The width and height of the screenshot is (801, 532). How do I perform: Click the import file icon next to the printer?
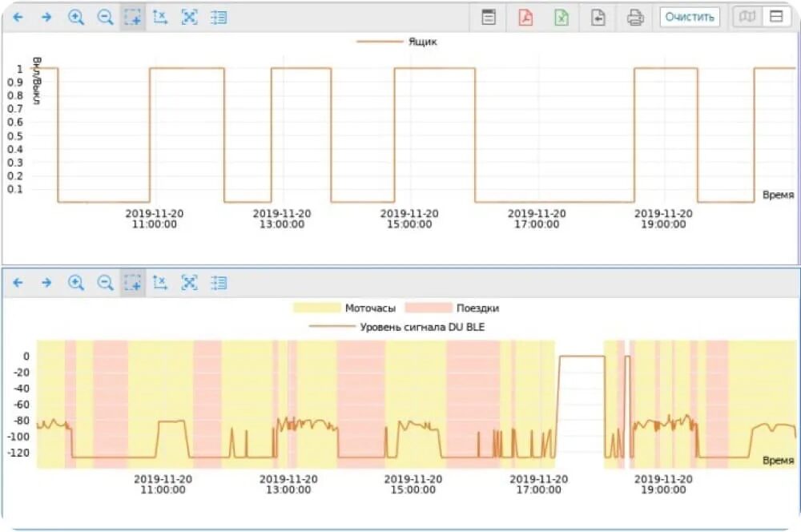click(x=598, y=17)
